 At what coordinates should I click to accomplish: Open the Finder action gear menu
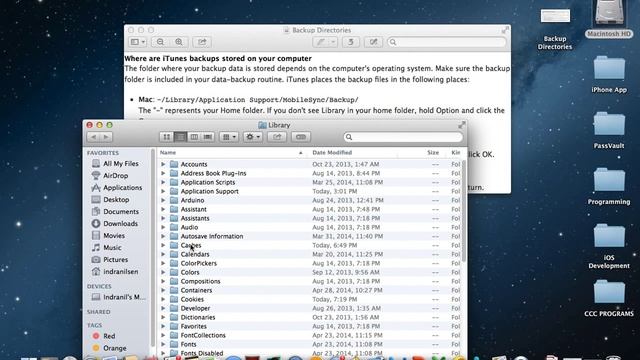[x=253, y=137]
